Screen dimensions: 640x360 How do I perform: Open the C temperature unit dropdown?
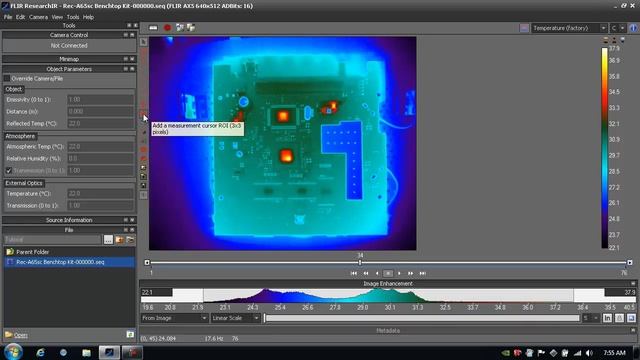618,28
